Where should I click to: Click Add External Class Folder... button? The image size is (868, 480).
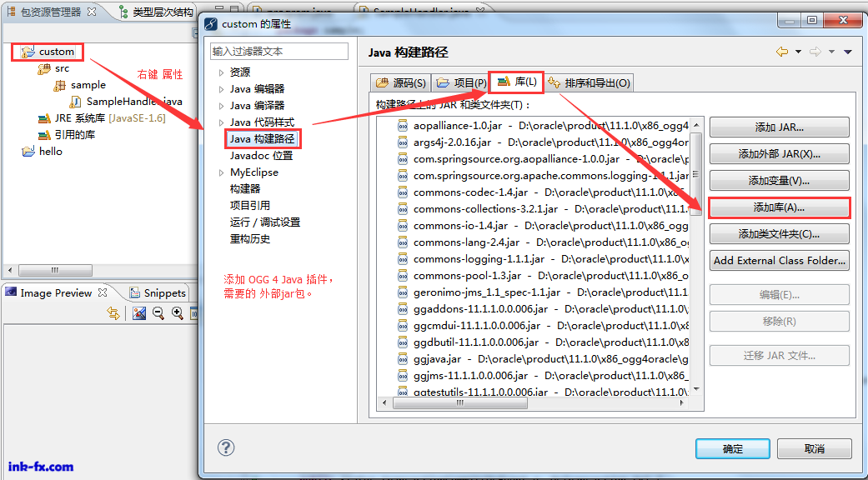pos(780,260)
